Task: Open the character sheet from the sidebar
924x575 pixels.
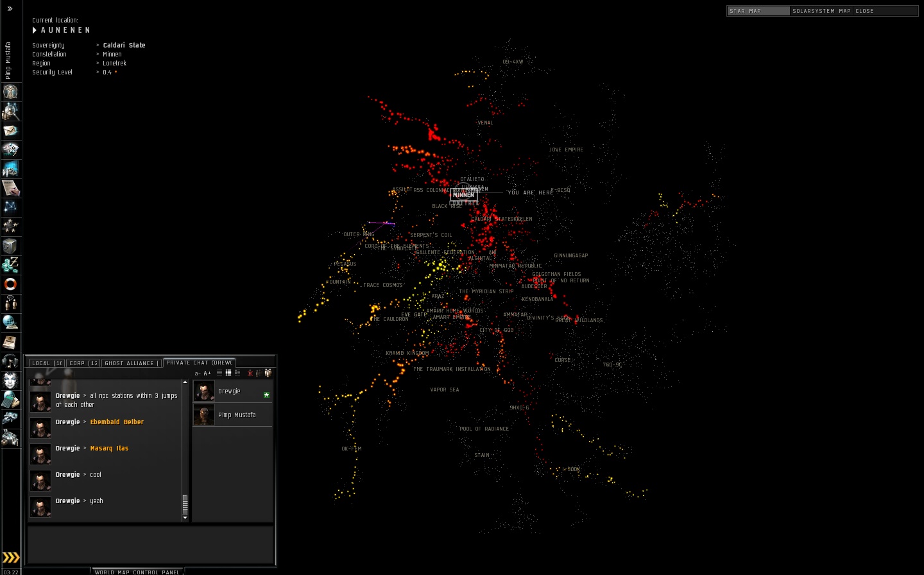Action: (x=10, y=92)
